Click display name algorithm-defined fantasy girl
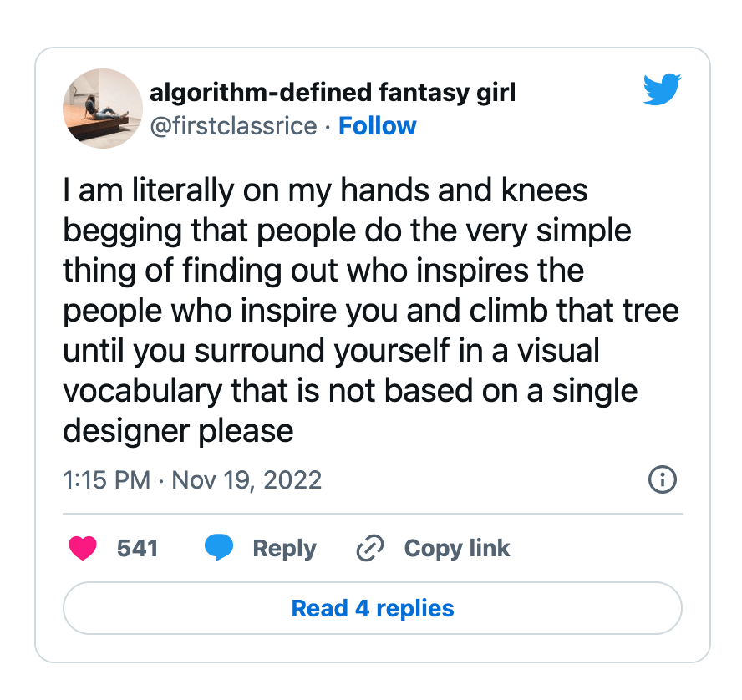The image size is (742, 700). [x=332, y=92]
